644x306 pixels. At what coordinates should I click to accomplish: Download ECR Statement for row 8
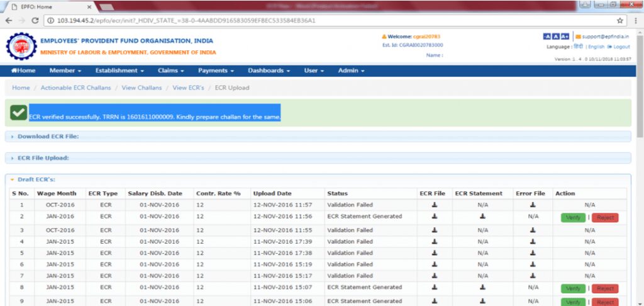pos(482,288)
